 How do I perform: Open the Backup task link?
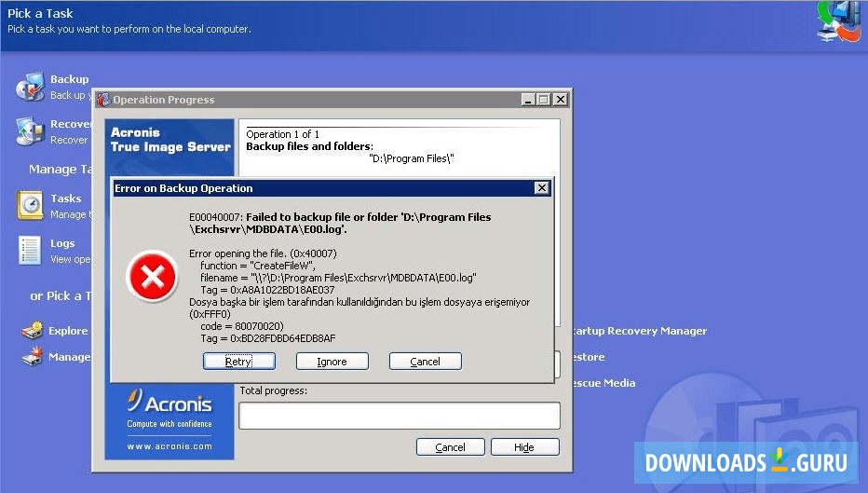[69, 79]
